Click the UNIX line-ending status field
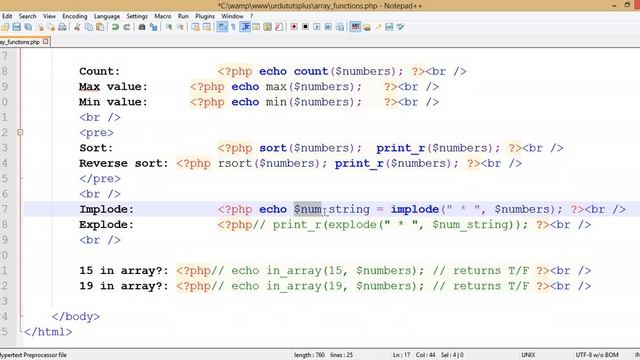Viewport: 640px width, 360px height. [528, 355]
